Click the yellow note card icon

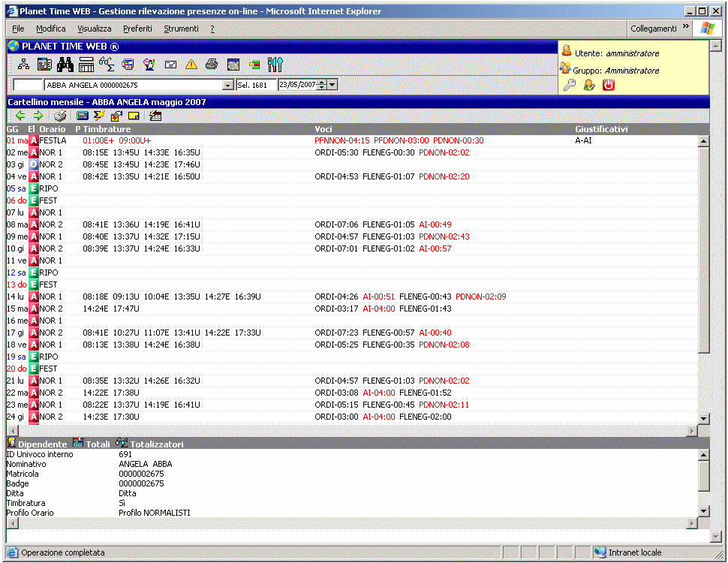134,116
